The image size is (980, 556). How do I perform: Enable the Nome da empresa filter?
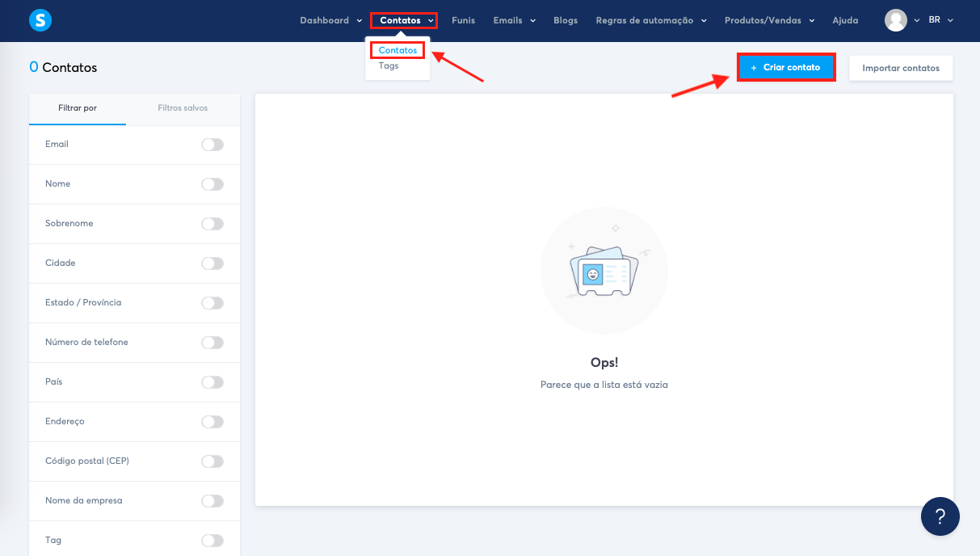point(212,500)
